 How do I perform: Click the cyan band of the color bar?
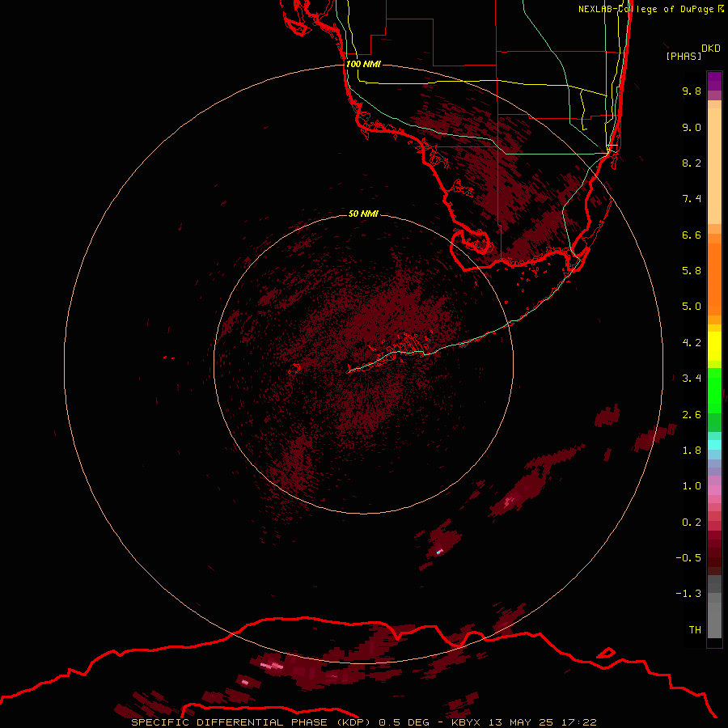(x=714, y=445)
